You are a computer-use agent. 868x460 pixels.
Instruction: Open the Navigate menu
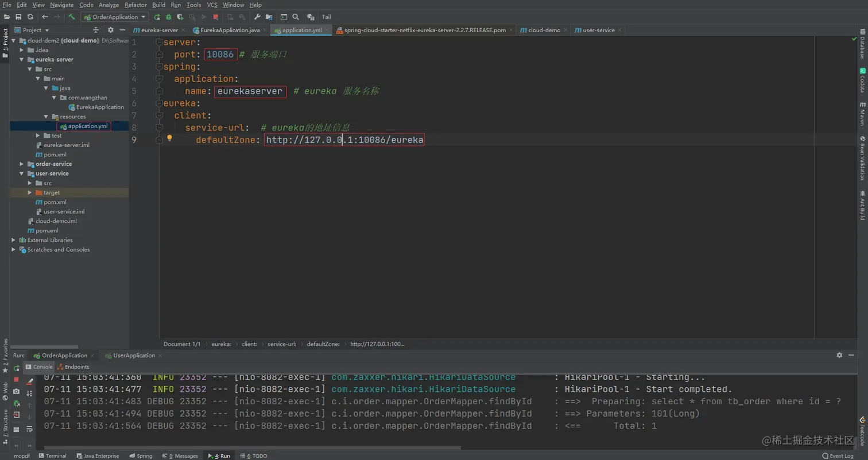[61, 5]
